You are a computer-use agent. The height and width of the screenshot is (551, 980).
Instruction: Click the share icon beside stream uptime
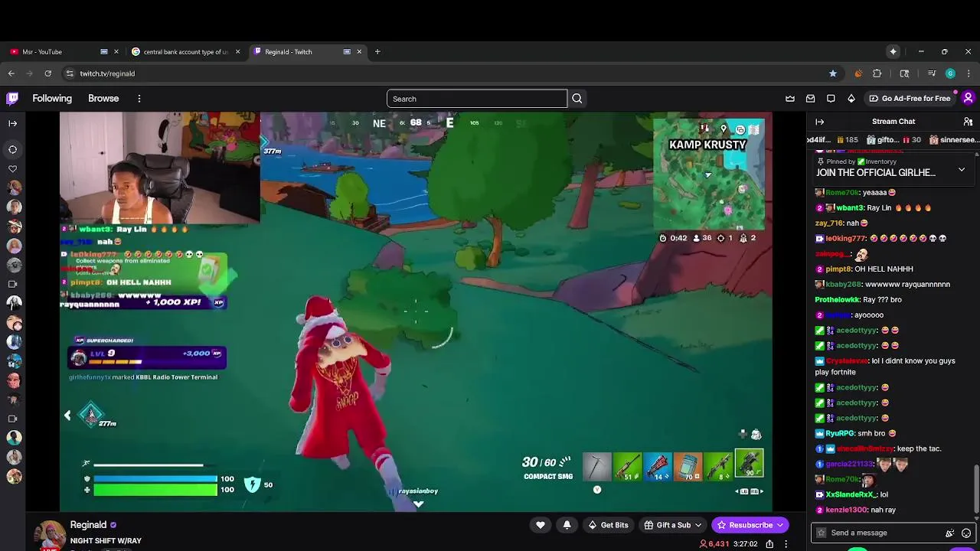click(x=769, y=544)
